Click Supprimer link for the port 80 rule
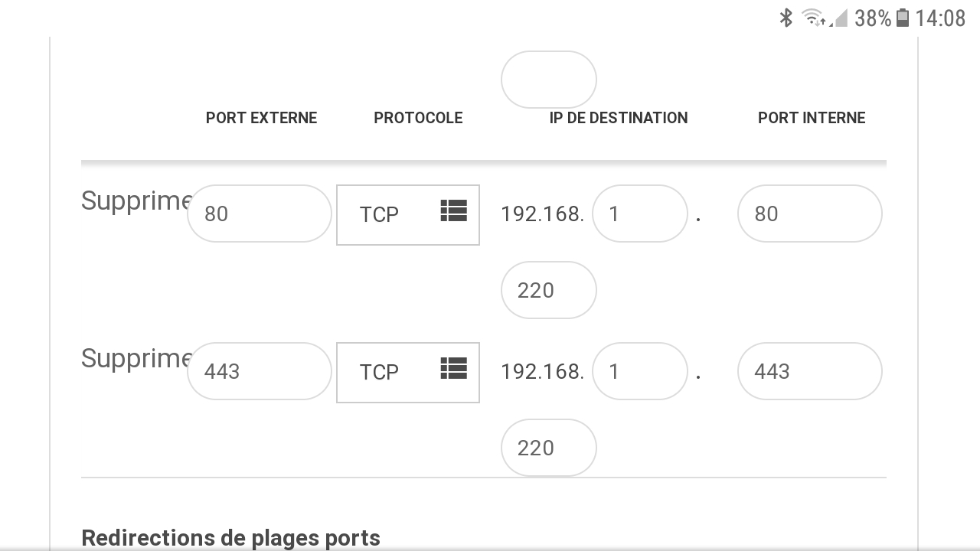 click(x=135, y=201)
